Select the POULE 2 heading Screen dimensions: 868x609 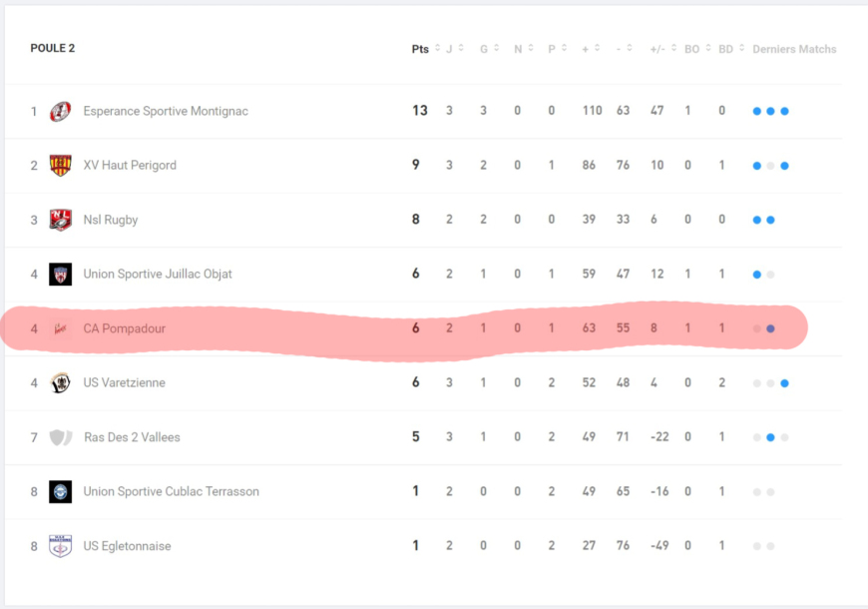[x=53, y=48]
